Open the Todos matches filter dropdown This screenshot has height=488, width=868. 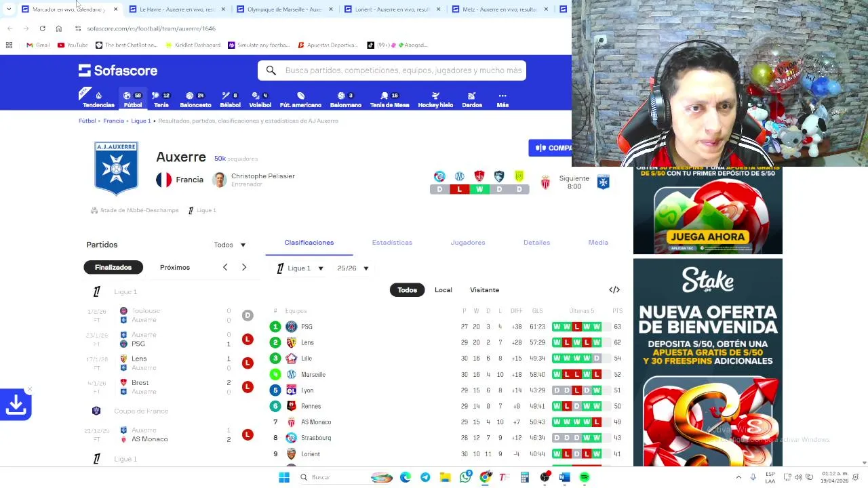[x=230, y=245]
